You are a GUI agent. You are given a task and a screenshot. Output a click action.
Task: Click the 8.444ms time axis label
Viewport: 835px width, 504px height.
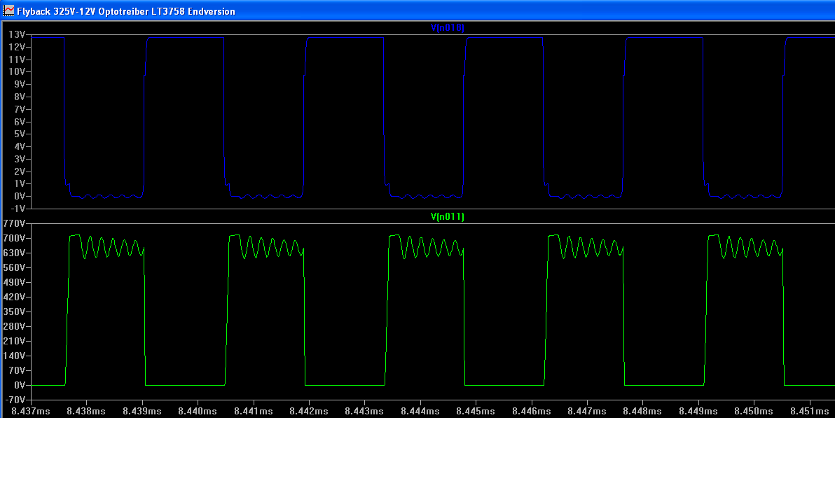[x=420, y=412]
